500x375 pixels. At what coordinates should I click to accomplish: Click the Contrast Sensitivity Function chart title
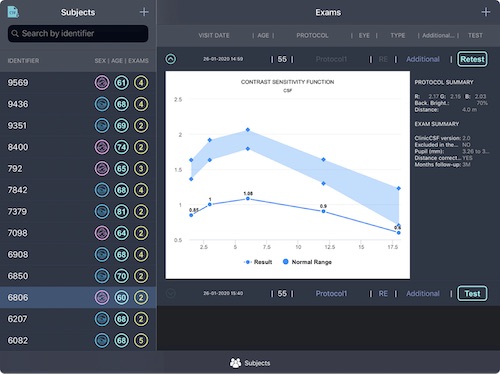(x=287, y=82)
